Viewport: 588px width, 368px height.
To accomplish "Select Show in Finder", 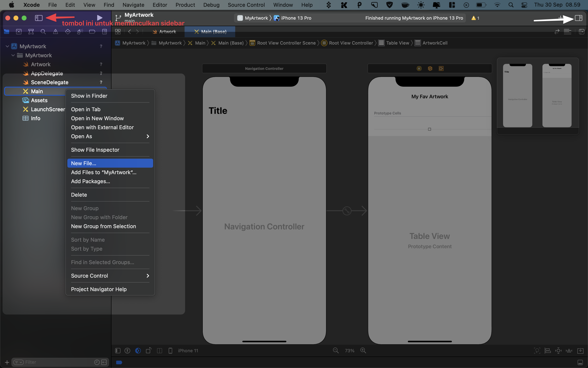I will 110,96.
